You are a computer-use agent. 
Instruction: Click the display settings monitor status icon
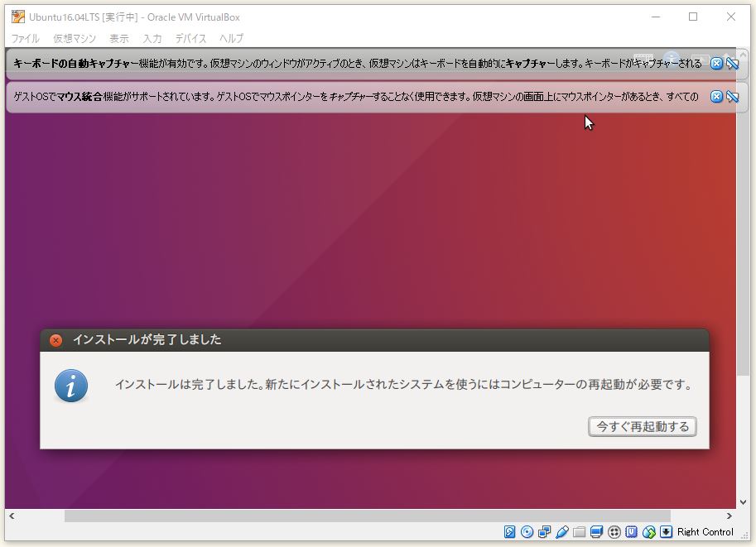596,531
